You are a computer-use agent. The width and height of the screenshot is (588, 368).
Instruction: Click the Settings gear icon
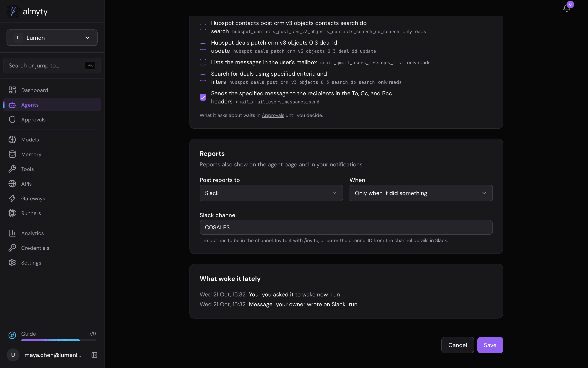point(12,263)
